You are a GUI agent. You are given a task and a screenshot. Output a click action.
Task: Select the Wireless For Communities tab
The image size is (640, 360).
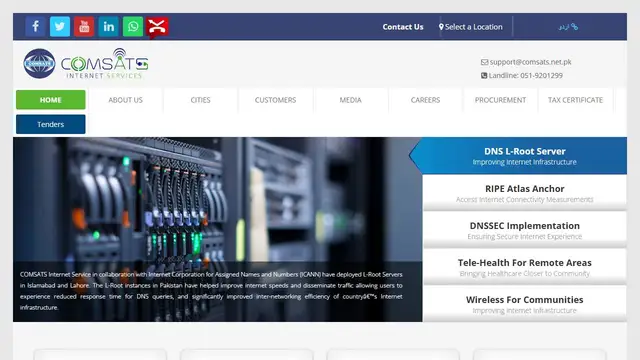point(524,304)
